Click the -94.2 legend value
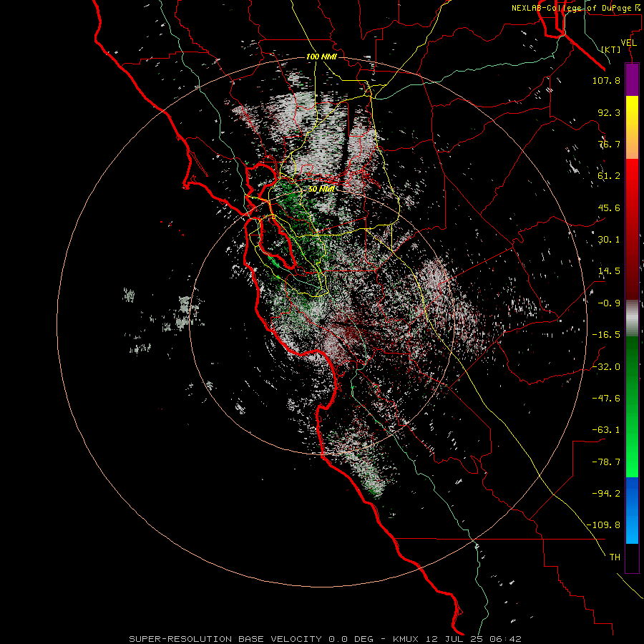644x644 pixels. coord(606,493)
